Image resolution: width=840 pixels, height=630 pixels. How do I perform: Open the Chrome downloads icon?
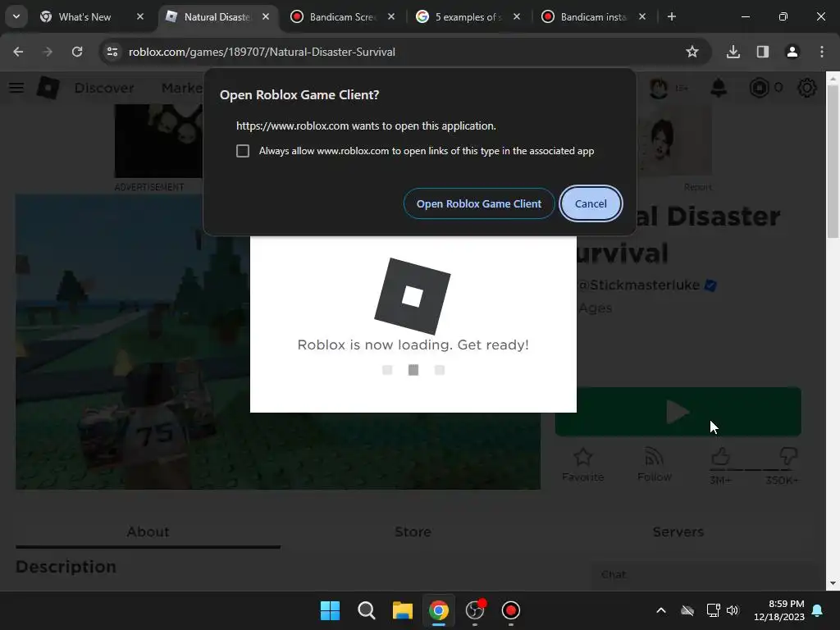(x=733, y=52)
